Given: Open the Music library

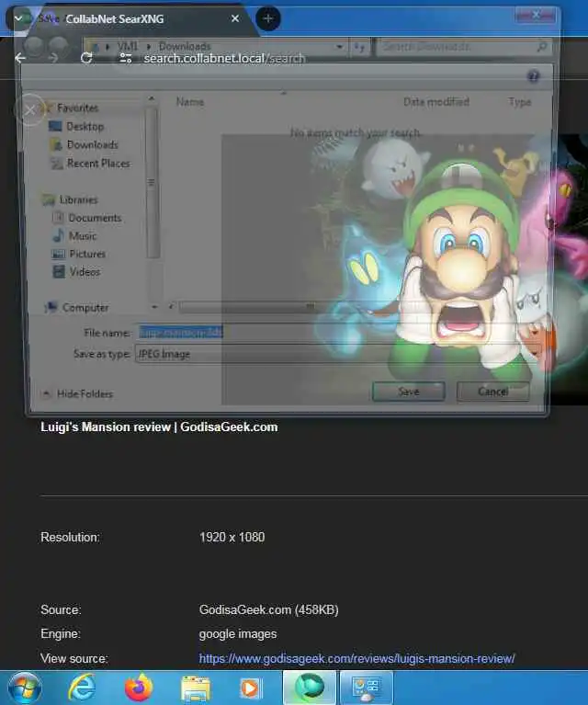Looking at the screenshot, I should [x=83, y=235].
